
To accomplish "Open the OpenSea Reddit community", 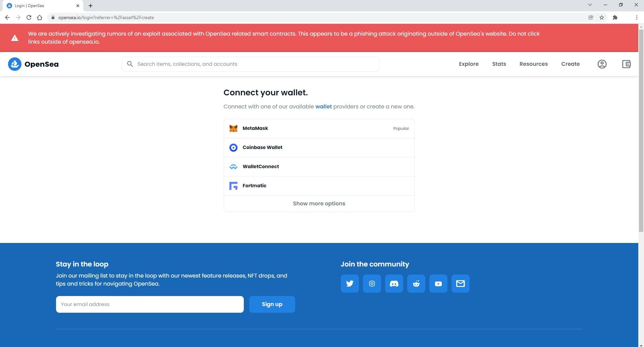I will click(416, 284).
